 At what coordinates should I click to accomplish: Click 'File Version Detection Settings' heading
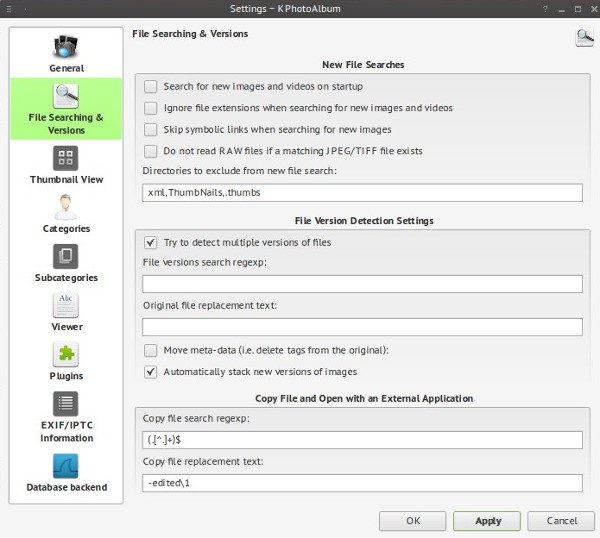tap(364, 221)
